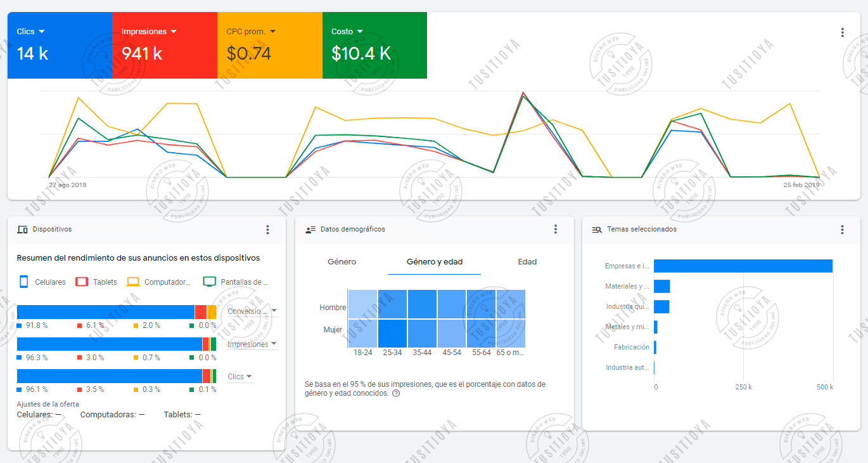
Task: Switch to the Edad tab
Action: [x=527, y=261]
